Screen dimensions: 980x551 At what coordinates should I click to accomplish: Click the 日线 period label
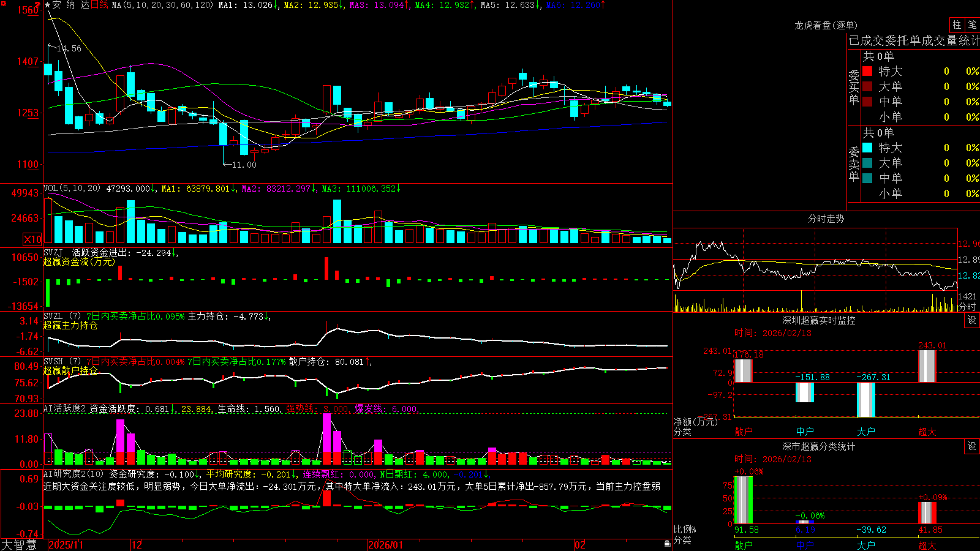pos(100,5)
